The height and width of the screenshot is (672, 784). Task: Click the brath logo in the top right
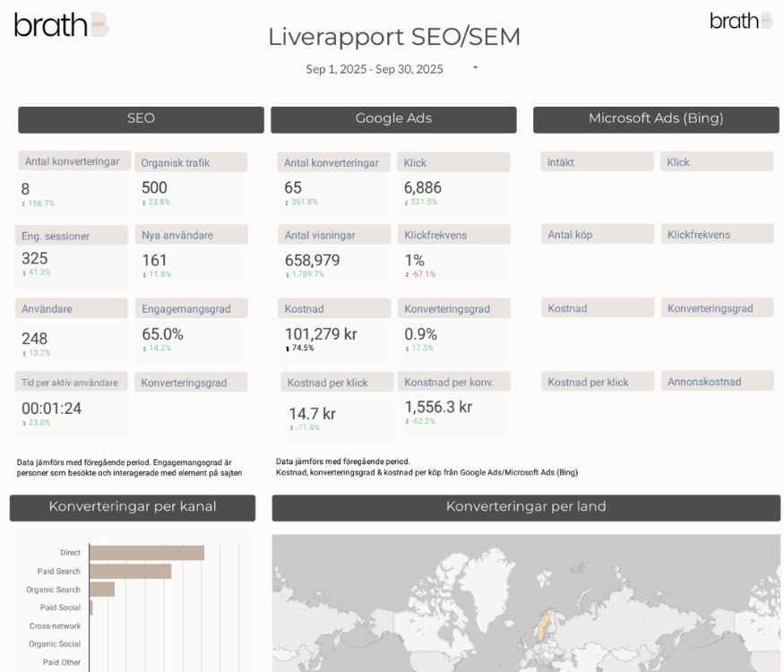pos(742,19)
